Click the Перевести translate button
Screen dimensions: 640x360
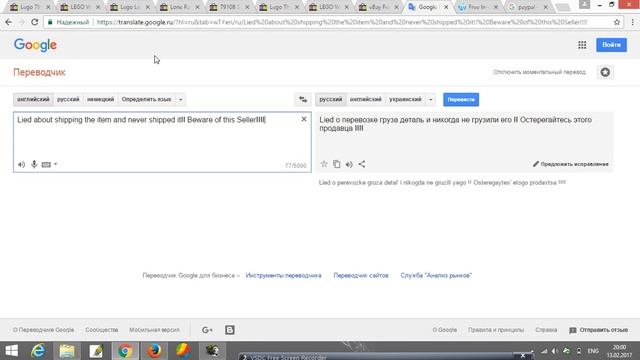[461, 99]
